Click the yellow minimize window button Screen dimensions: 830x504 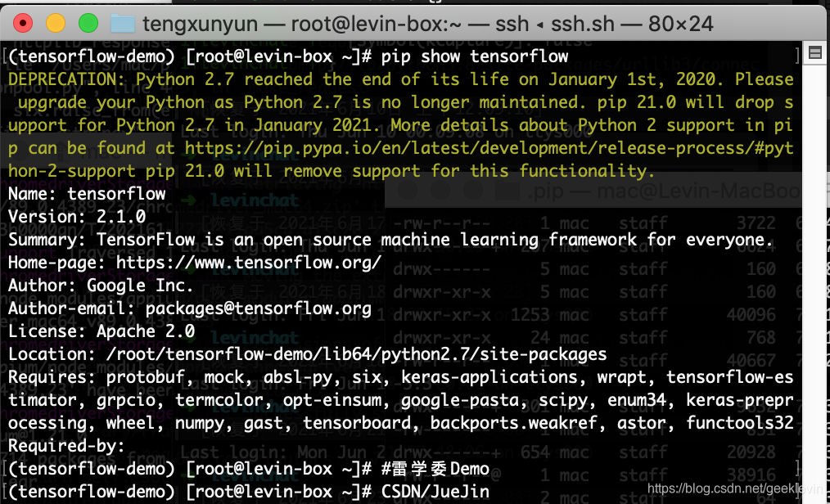coord(56,23)
